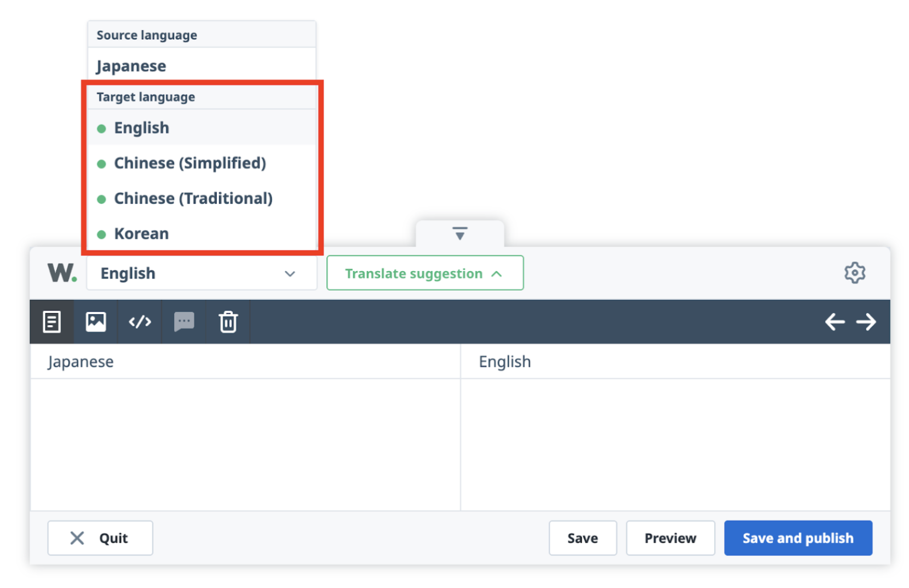The image size is (909, 588).
Task: Click into the English translation text area
Action: [675, 444]
